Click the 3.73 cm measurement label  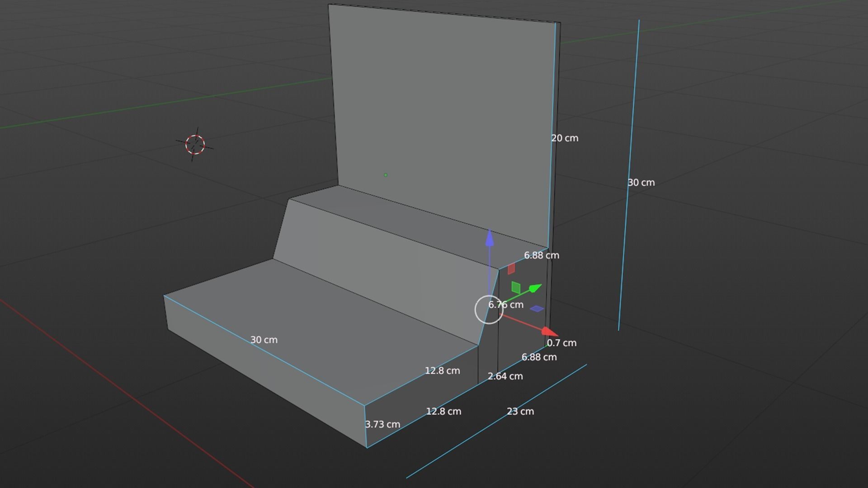click(x=382, y=425)
